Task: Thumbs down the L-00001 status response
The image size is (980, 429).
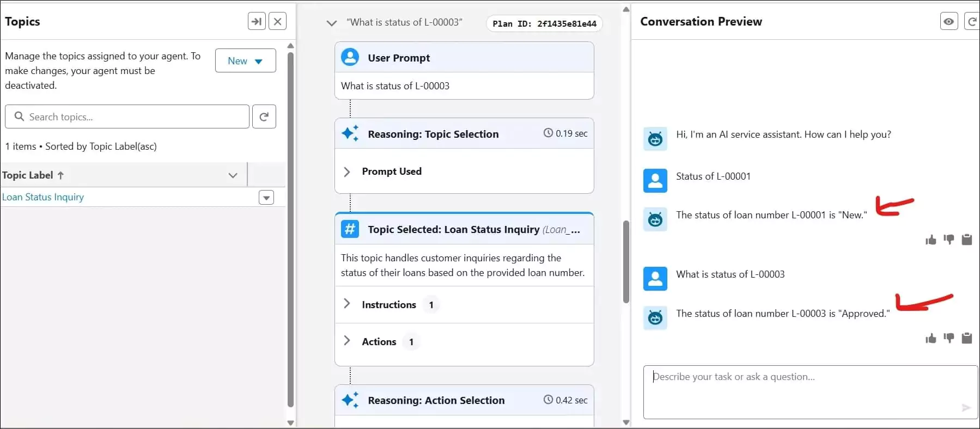Action: (949, 240)
